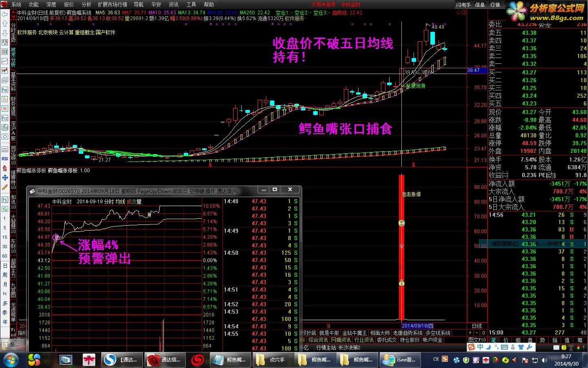This screenshot has height=368, width=588.
Task: Click the 日线 period selector
Action: coord(477,326)
